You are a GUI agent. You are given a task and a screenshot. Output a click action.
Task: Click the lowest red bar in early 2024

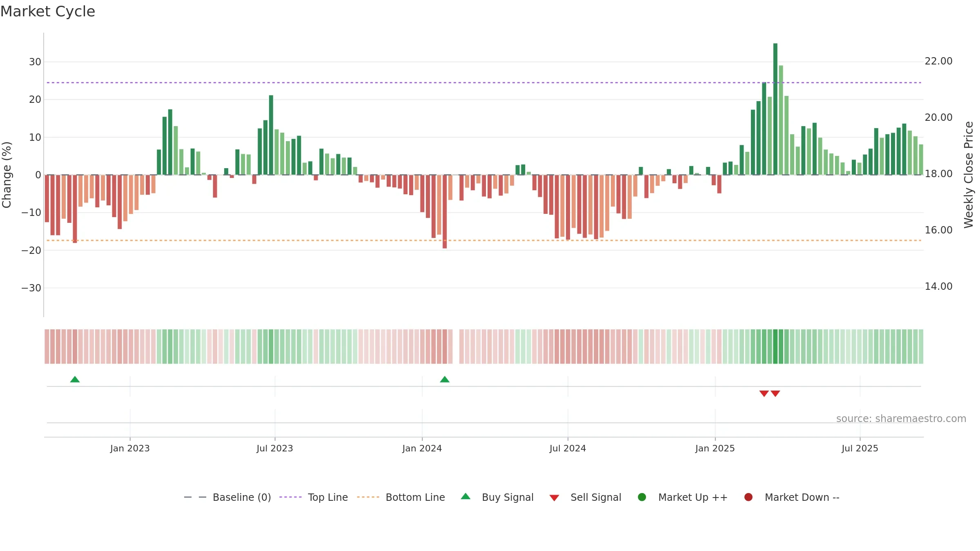[445, 211]
